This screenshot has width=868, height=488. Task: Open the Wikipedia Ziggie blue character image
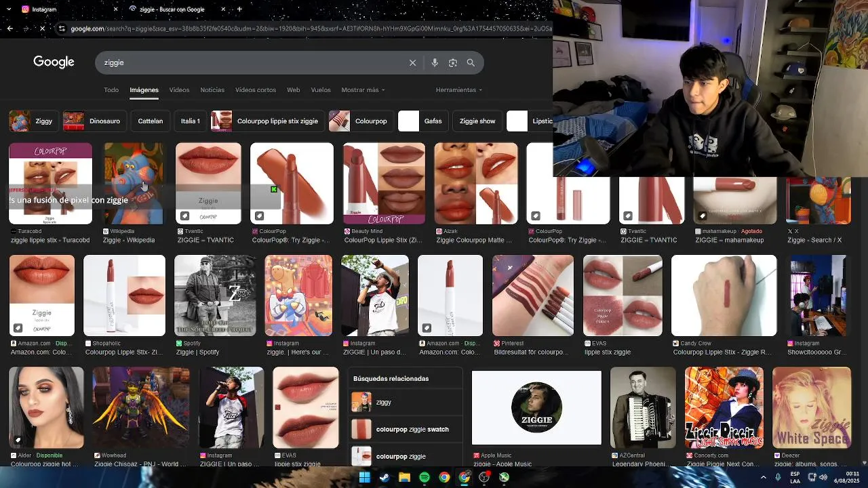tap(133, 184)
